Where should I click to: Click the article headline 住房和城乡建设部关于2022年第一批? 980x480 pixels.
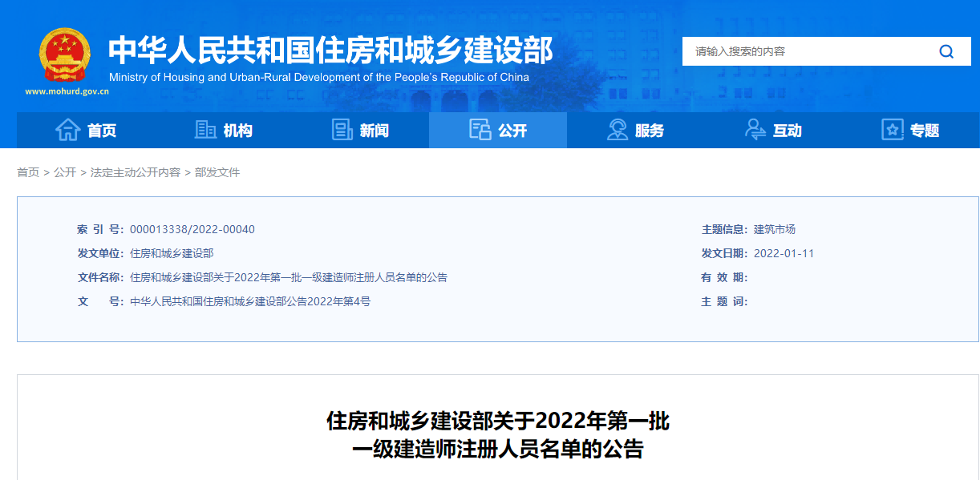click(x=498, y=421)
